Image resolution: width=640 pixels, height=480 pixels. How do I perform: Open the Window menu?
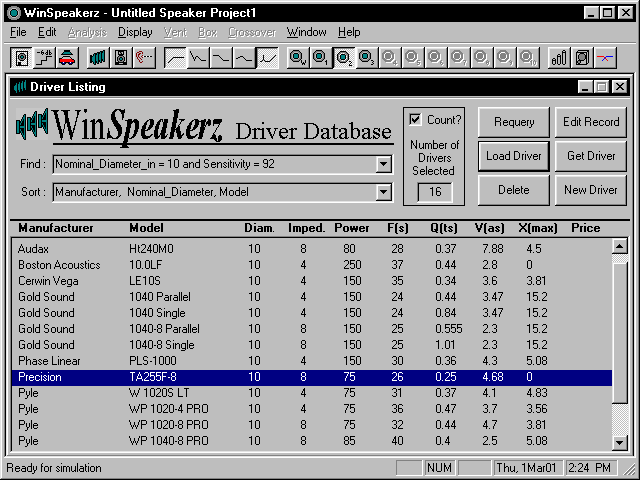307,32
